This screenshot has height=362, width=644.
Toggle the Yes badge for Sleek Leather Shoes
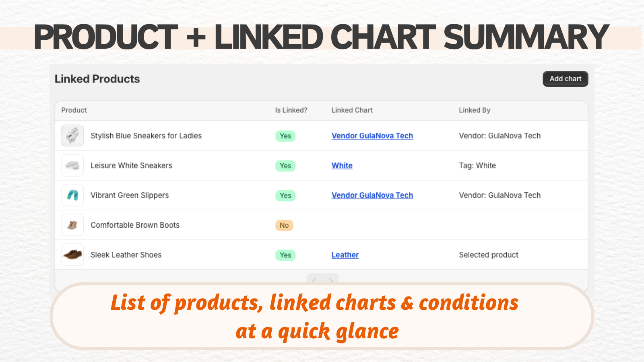pyautogui.click(x=285, y=255)
